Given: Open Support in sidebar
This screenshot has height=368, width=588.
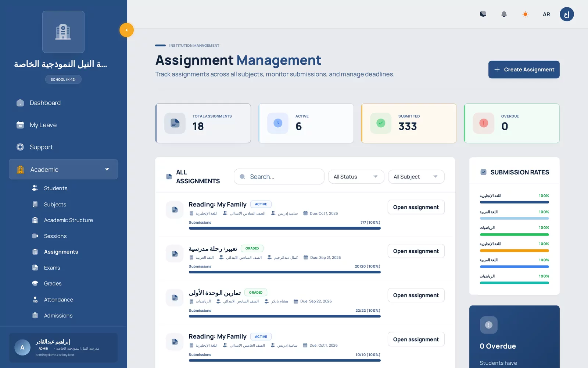Looking at the screenshot, I should coord(63,147).
